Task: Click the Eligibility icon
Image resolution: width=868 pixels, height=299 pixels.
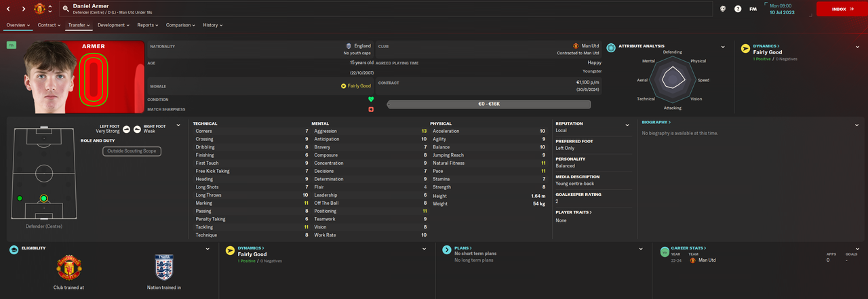Action: click(x=14, y=250)
